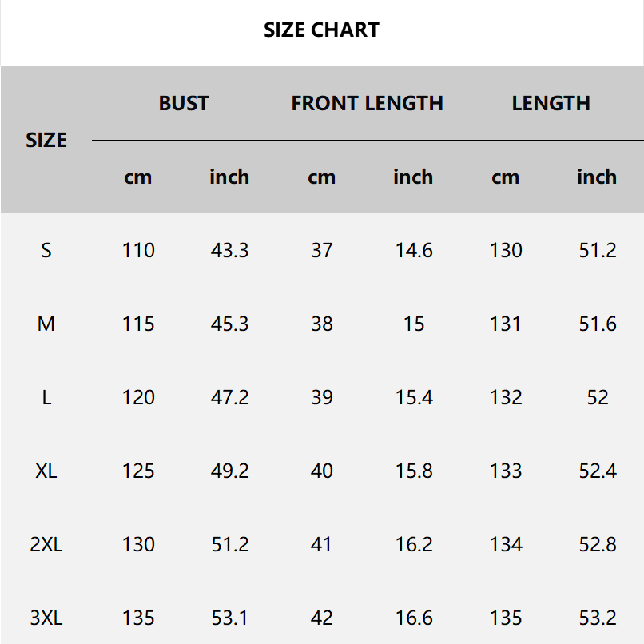This screenshot has height=644, width=644.
Task: Choose the L size row label
Action: tap(46, 397)
